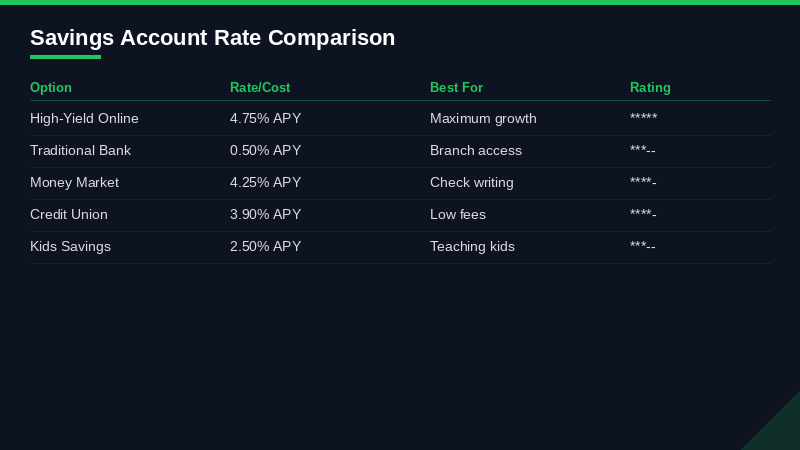Click the Credit Union row label

(x=69, y=215)
